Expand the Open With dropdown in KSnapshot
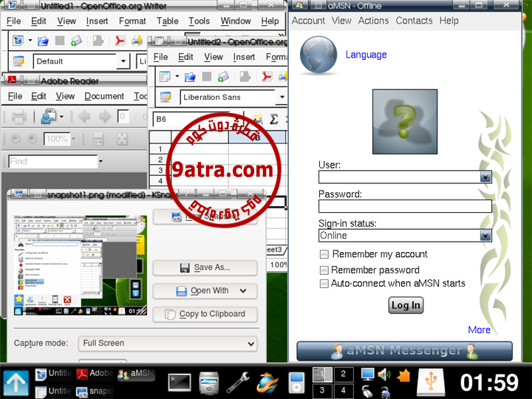The height and width of the screenshot is (399, 532). click(x=243, y=291)
